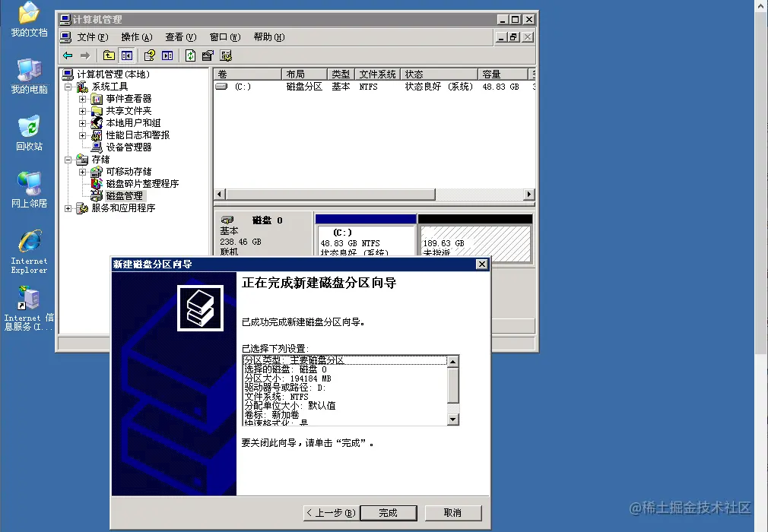Open the 操作 menu
Viewport: 768px width, 532px height.
[x=135, y=36]
